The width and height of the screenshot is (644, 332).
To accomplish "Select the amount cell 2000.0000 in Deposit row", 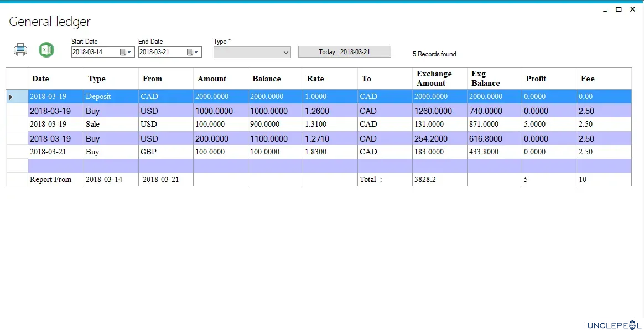I will coord(221,97).
